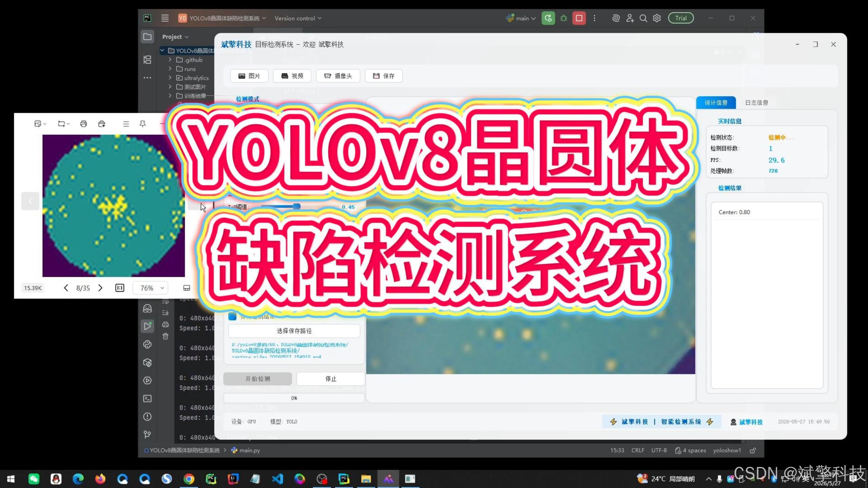
Task: Click the 图片 image source button
Action: 249,76
